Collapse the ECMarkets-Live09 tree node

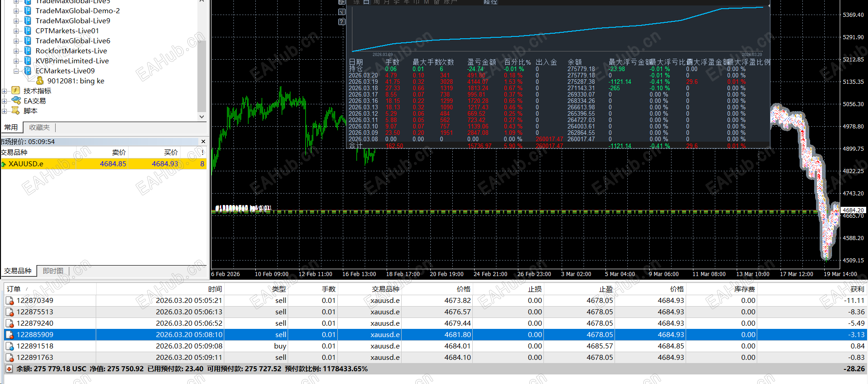pos(16,71)
